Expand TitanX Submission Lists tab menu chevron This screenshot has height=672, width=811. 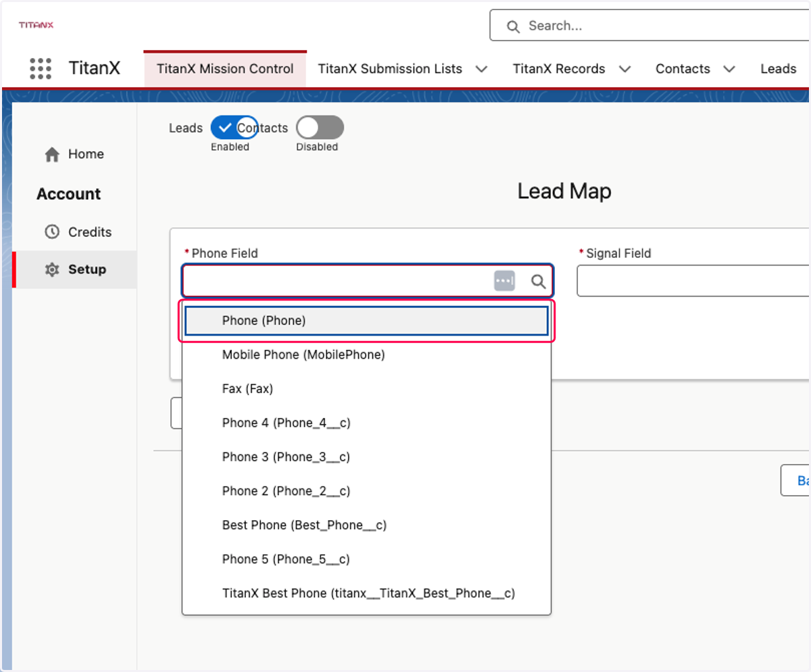[481, 69]
